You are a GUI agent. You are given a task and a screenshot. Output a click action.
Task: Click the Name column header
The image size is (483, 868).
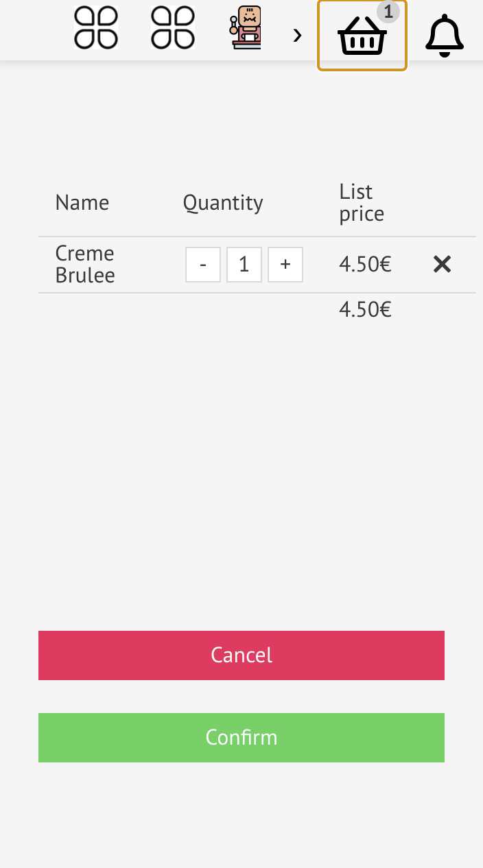tap(82, 203)
